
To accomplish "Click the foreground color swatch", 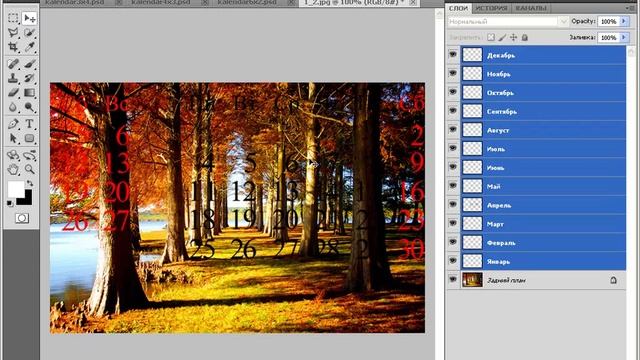I will tap(16, 189).
